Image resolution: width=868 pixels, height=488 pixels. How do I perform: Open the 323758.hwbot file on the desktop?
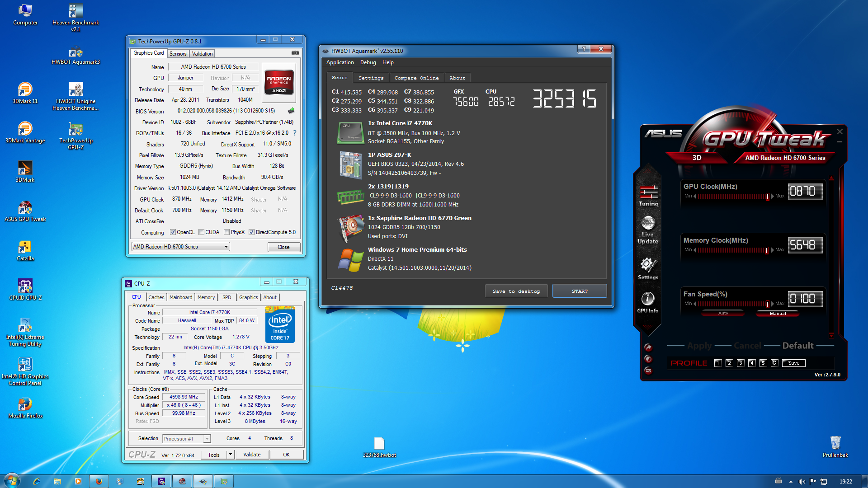pyautogui.click(x=379, y=447)
